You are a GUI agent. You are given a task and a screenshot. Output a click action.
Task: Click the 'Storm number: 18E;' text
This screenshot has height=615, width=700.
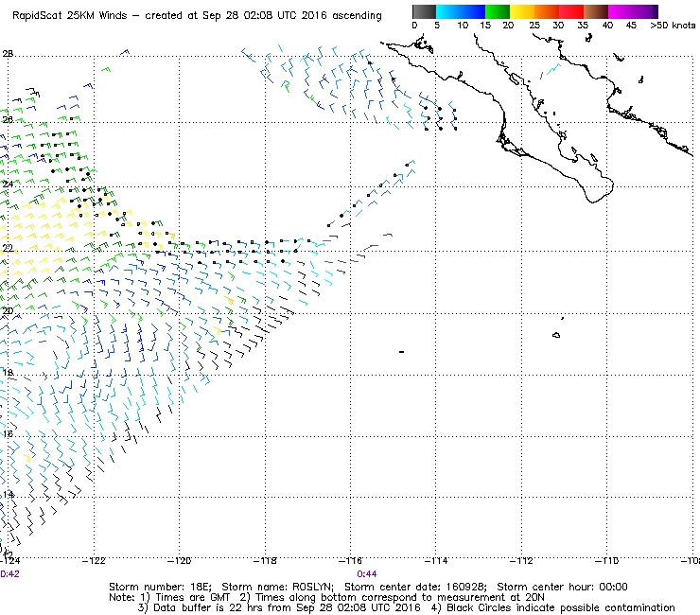(x=160, y=587)
